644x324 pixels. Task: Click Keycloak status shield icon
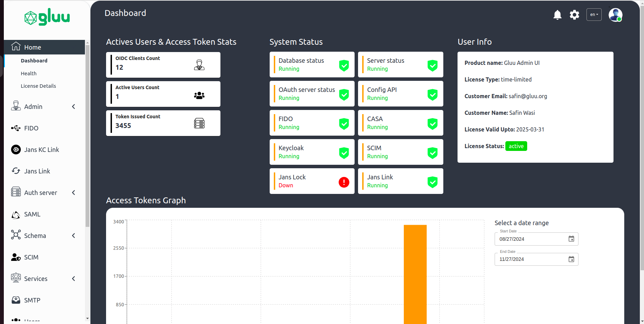pyautogui.click(x=344, y=153)
